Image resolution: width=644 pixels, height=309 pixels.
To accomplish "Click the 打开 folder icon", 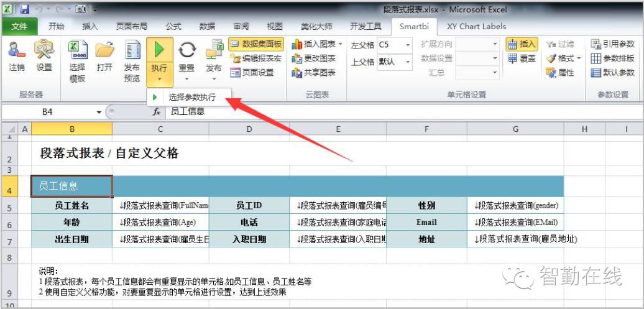I will pos(104,50).
